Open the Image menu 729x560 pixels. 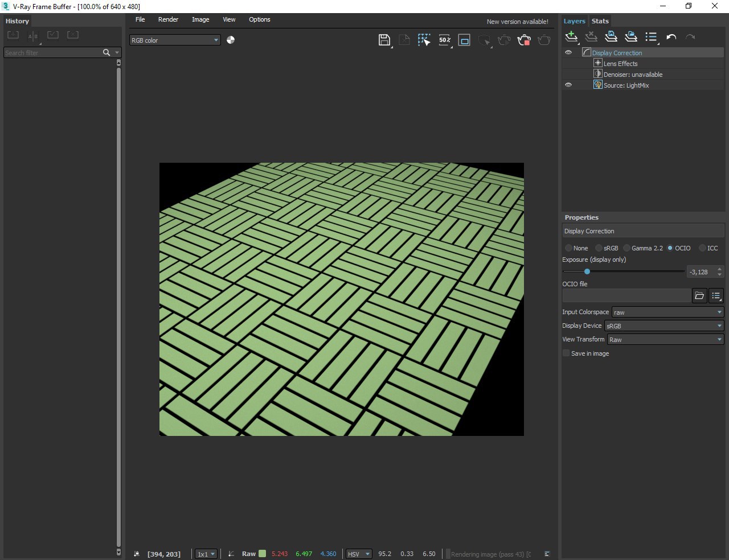[200, 19]
